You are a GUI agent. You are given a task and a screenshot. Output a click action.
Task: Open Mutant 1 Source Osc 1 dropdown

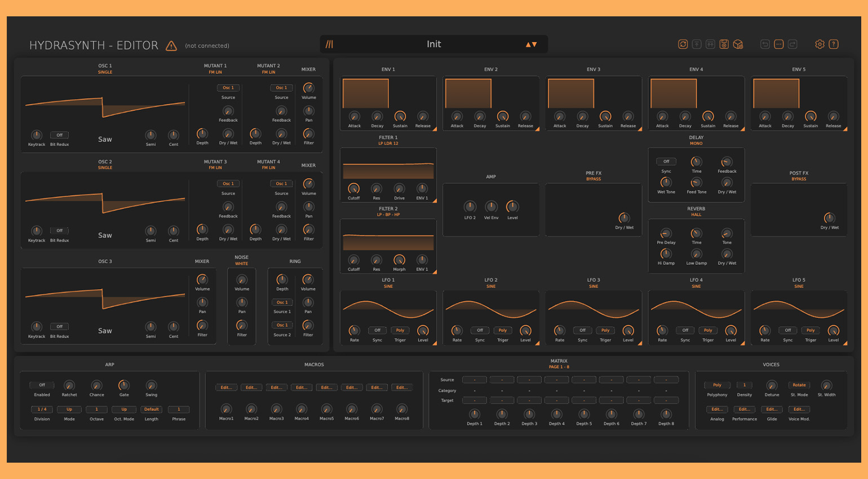228,87
